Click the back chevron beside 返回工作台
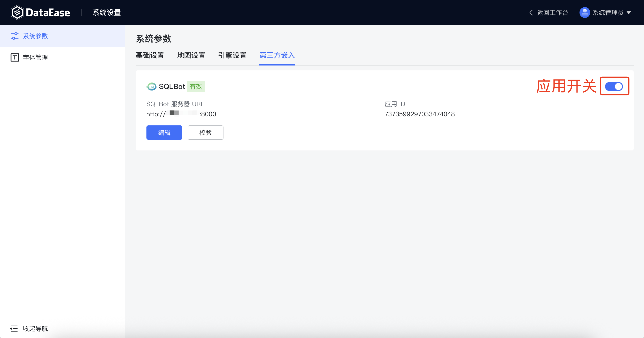 531,12
